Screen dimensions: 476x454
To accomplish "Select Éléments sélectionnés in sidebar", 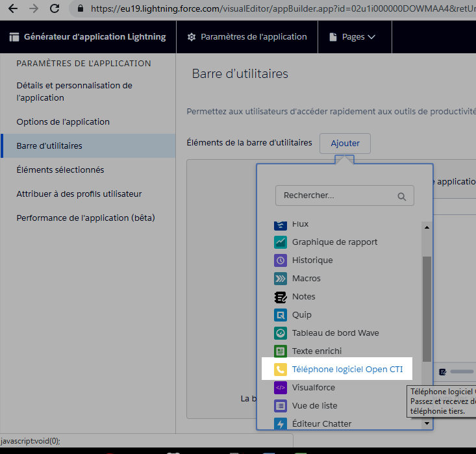I will [60, 170].
